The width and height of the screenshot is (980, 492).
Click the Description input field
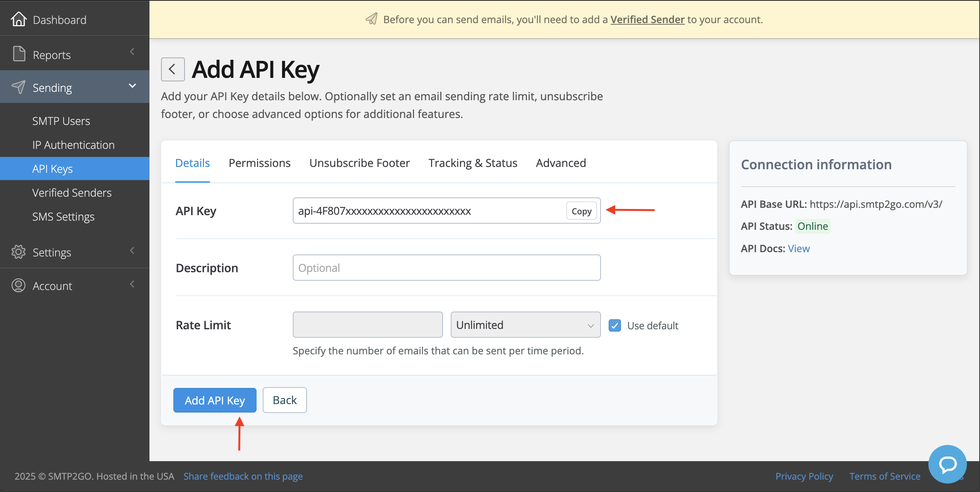click(446, 268)
